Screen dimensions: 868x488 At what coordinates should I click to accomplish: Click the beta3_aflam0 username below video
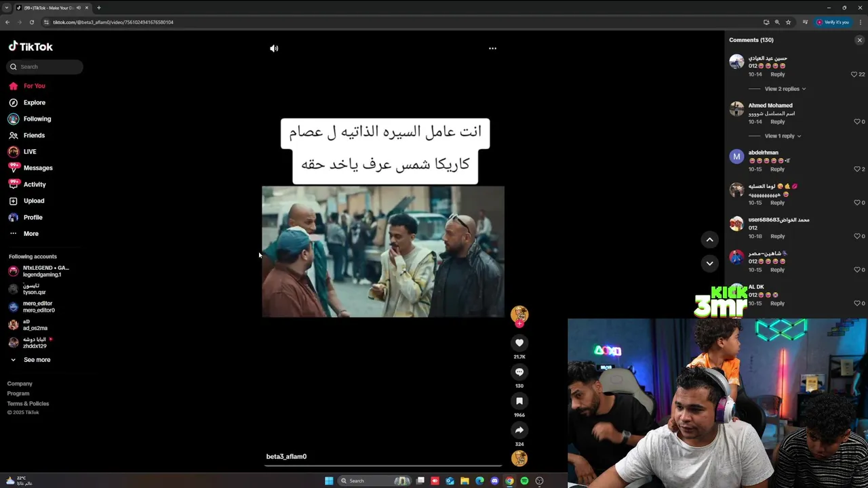(286, 457)
